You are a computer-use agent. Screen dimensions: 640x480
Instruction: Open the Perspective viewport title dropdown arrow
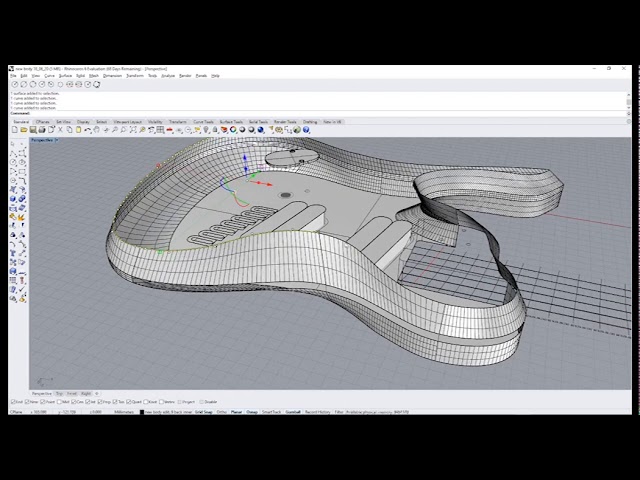(x=56, y=140)
